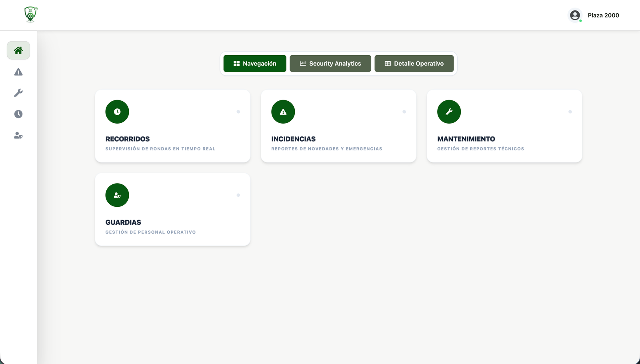Open the INCIDENCIAS card title
The image size is (640, 364).
click(294, 139)
